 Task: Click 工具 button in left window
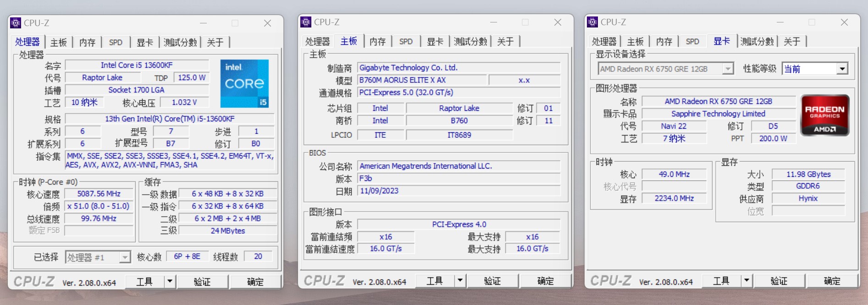pos(144,282)
